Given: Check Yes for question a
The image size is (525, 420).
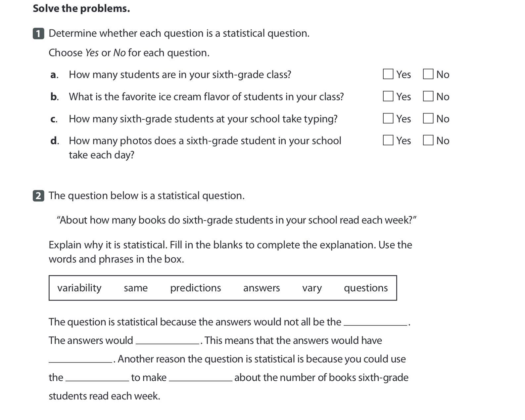Looking at the screenshot, I should [x=388, y=74].
